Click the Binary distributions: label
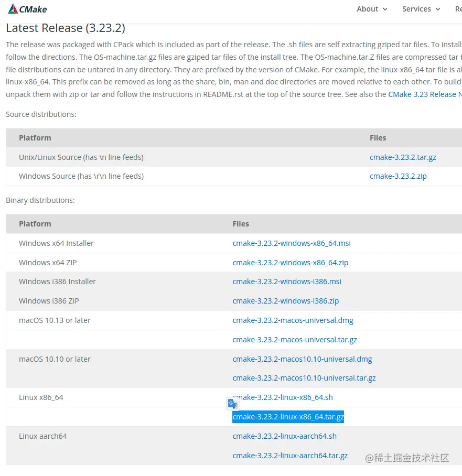Image resolution: width=462 pixels, height=476 pixels. coord(40,200)
